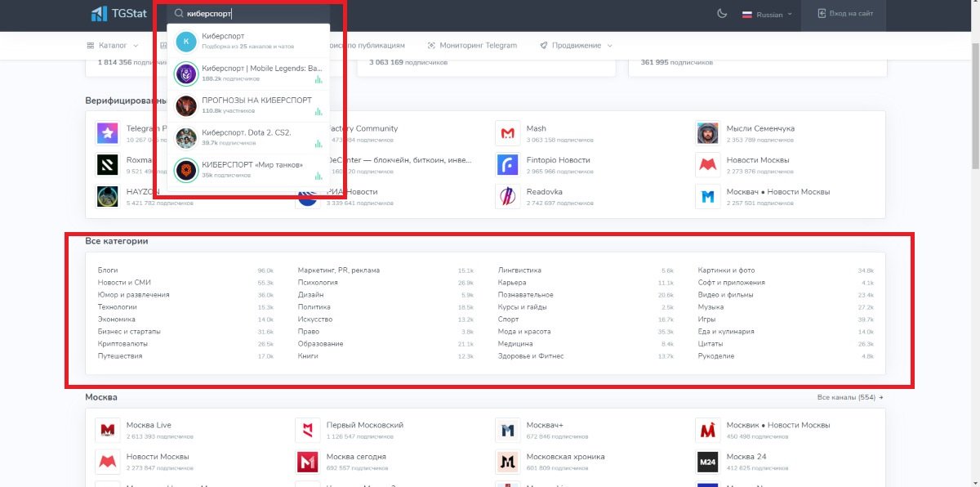Open the Музыка category

[711, 307]
